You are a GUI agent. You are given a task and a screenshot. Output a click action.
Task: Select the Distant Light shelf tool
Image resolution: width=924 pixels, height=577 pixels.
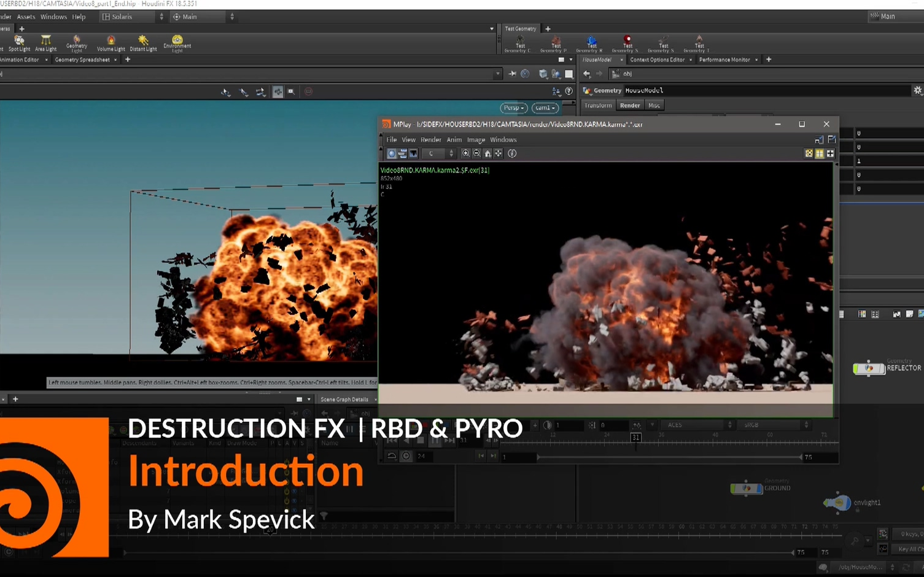point(143,44)
